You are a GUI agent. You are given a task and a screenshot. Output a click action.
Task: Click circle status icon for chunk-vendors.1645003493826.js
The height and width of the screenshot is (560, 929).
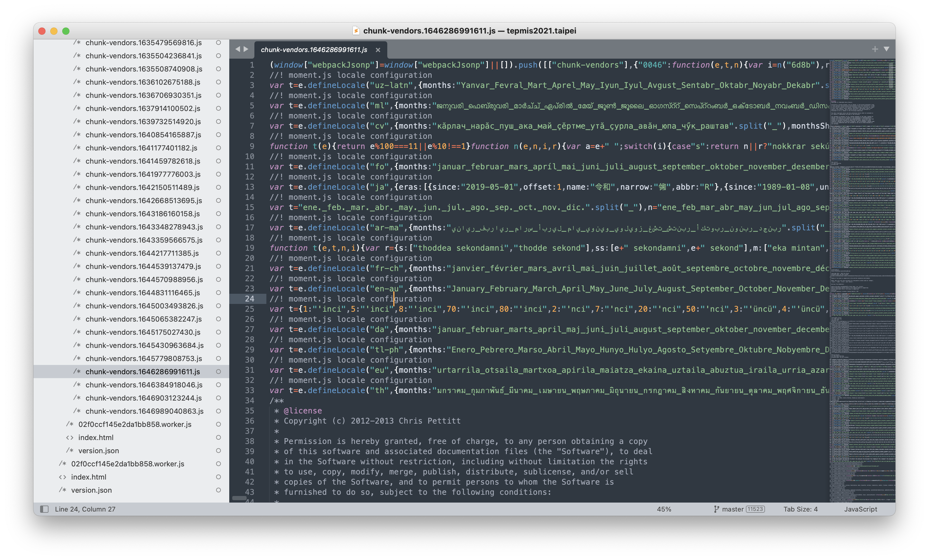click(218, 306)
